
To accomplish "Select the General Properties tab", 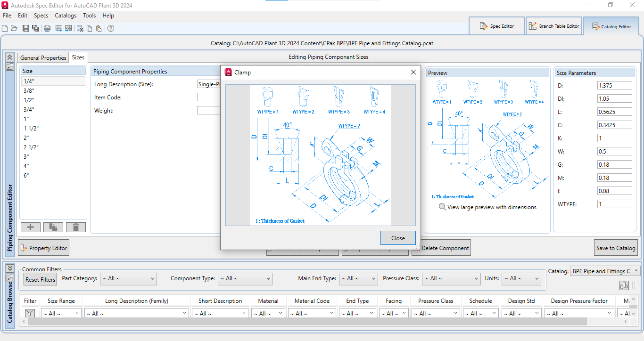I will tap(43, 57).
